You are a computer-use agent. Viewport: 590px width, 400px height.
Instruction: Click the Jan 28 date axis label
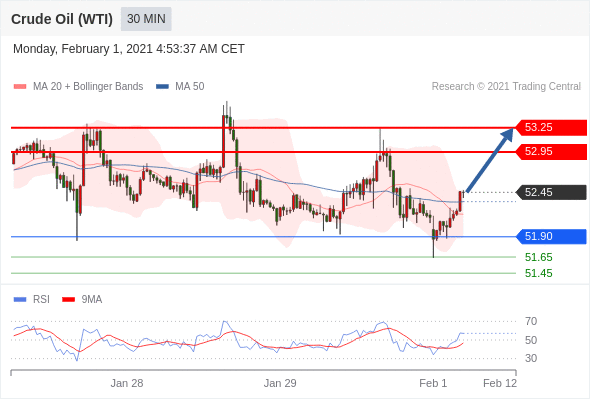click(127, 383)
